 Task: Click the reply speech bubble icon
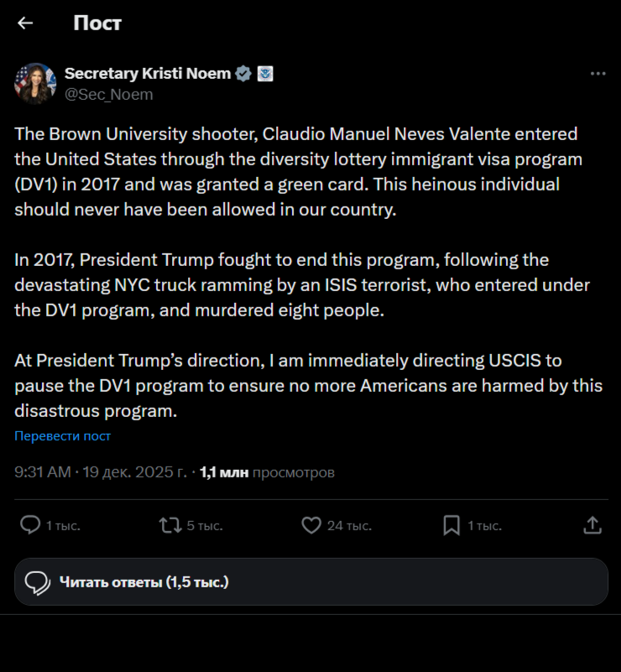coord(30,525)
